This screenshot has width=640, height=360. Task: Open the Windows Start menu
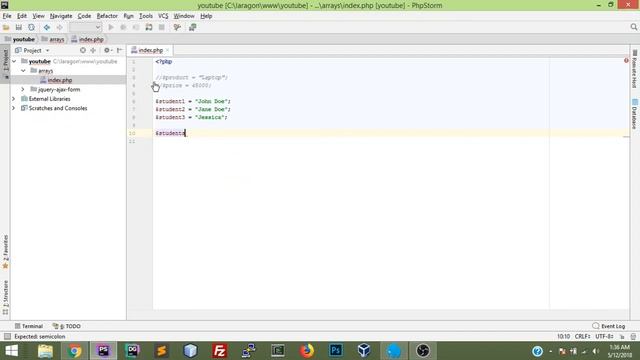click(11, 351)
